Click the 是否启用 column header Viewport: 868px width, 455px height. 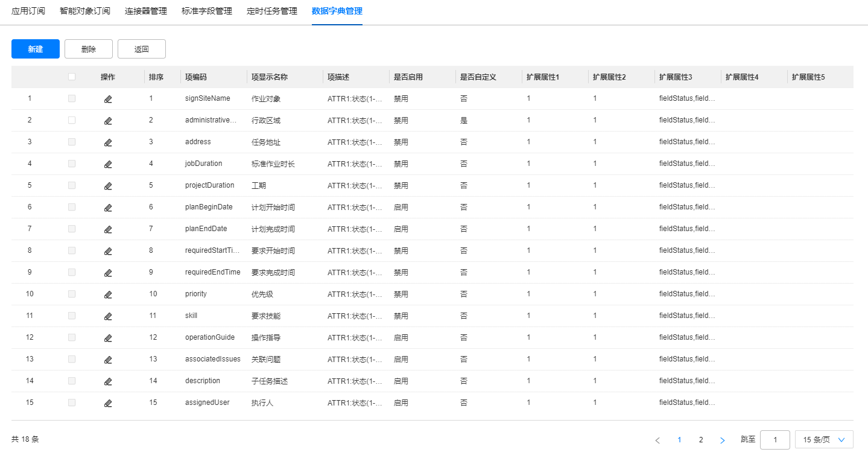click(x=408, y=77)
